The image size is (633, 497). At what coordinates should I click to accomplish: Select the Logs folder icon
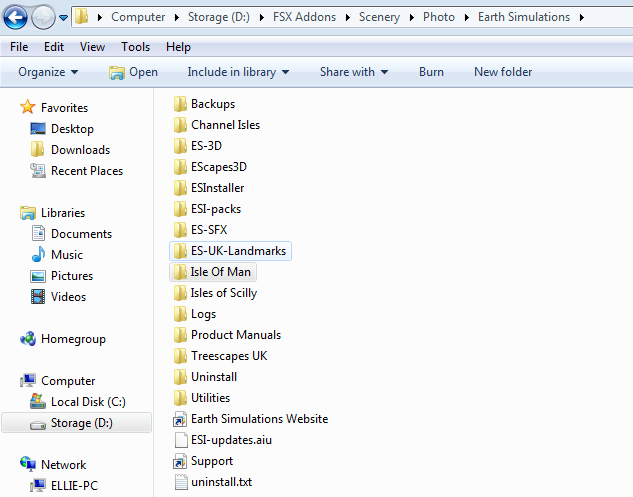[x=180, y=314]
